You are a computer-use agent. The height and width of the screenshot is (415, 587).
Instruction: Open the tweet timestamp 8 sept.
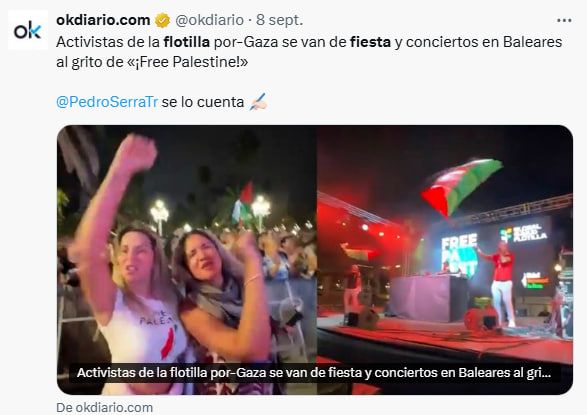pos(280,20)
